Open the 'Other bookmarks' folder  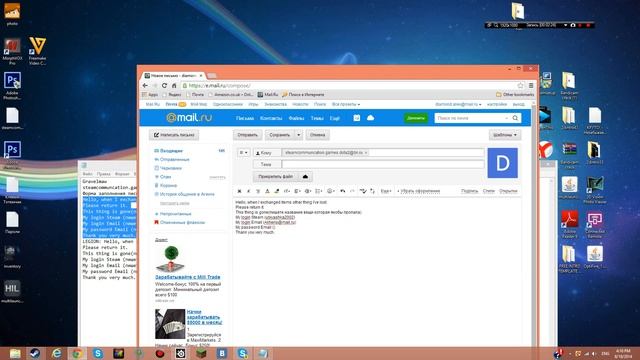point(515,95)
